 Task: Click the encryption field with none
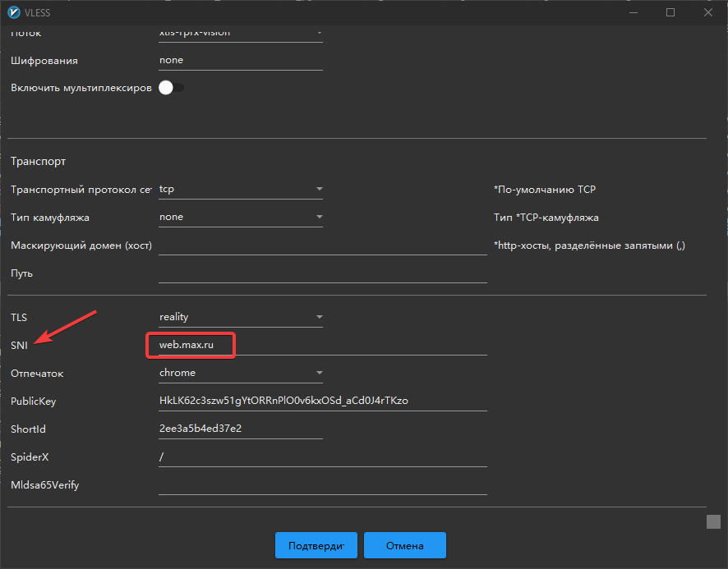(241, 61)
